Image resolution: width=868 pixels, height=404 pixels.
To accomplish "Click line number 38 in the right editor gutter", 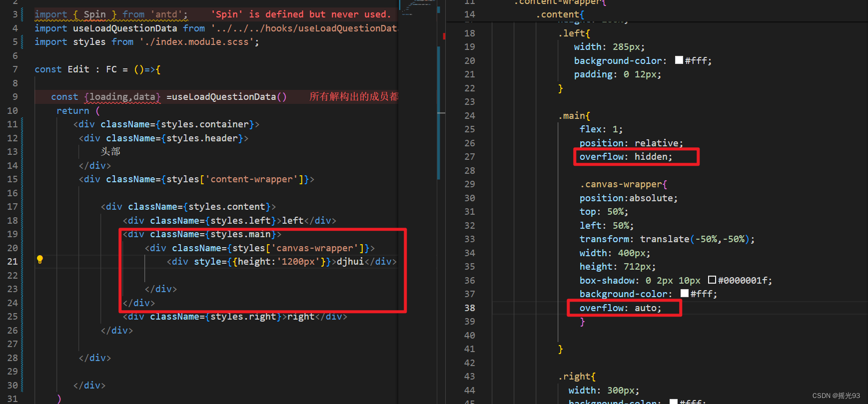I will point(470,308).
